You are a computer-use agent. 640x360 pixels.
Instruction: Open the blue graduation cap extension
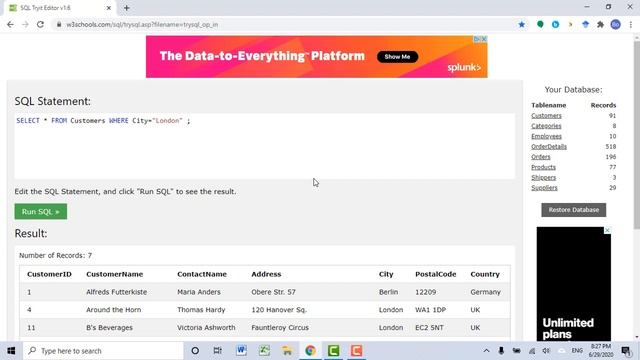click(585, 24)
